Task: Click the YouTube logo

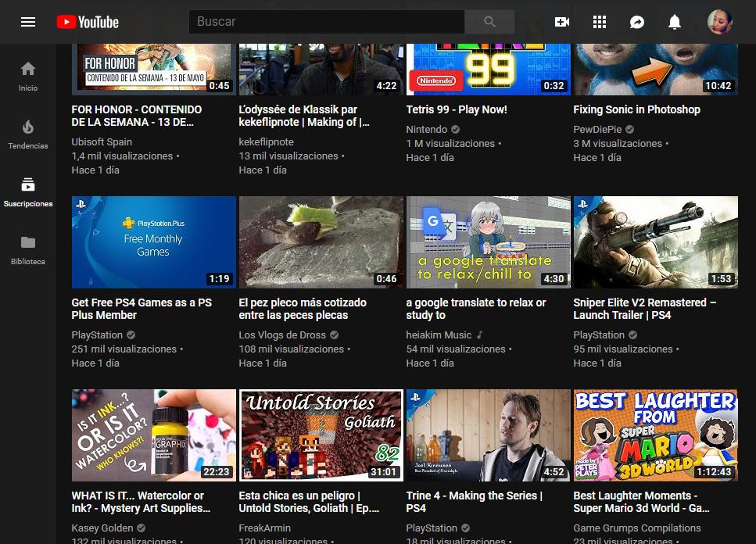Action: pos(88,22)
